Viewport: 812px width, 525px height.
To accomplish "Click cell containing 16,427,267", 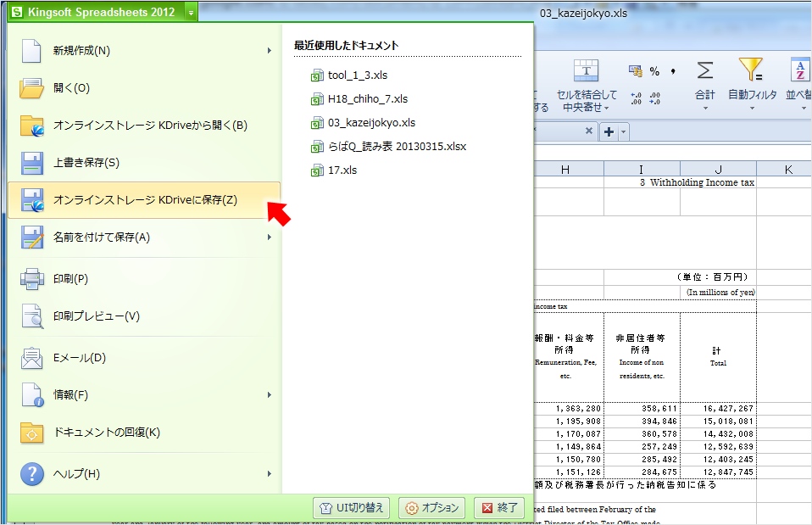I will (x=718, y=409).
